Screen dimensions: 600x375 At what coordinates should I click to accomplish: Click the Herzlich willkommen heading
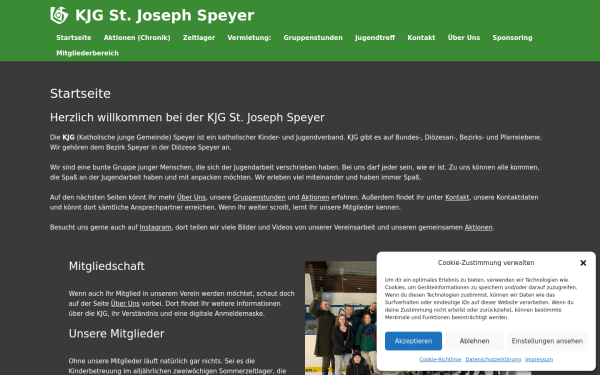click(x=187, y=117)
